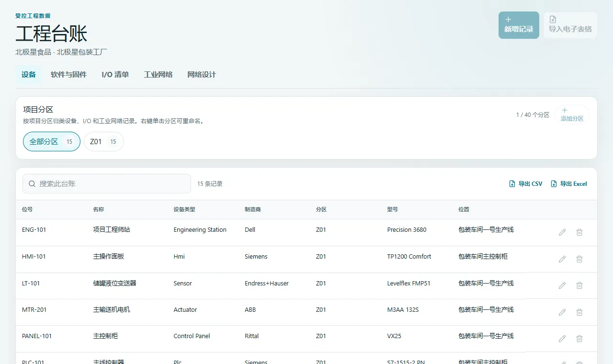The image size is (613, 364).
Task: Click the 位置 column header
Action: (x=464, y=210)
